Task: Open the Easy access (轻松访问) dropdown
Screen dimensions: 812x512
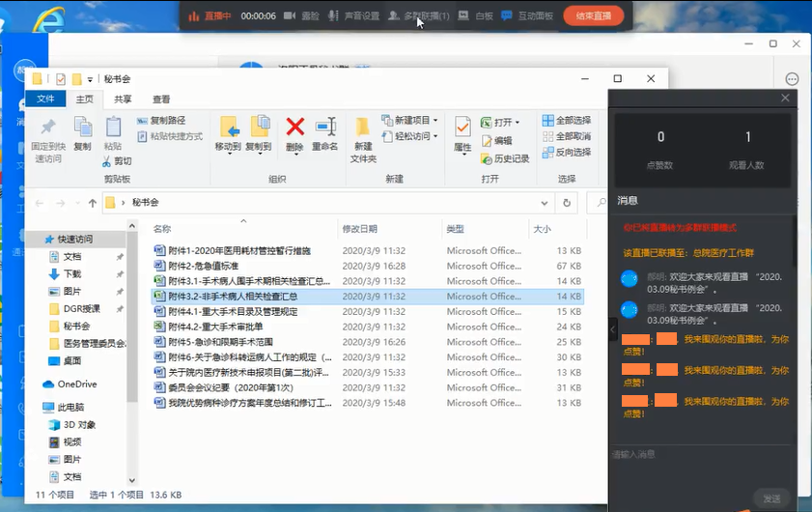Action: 410,136
